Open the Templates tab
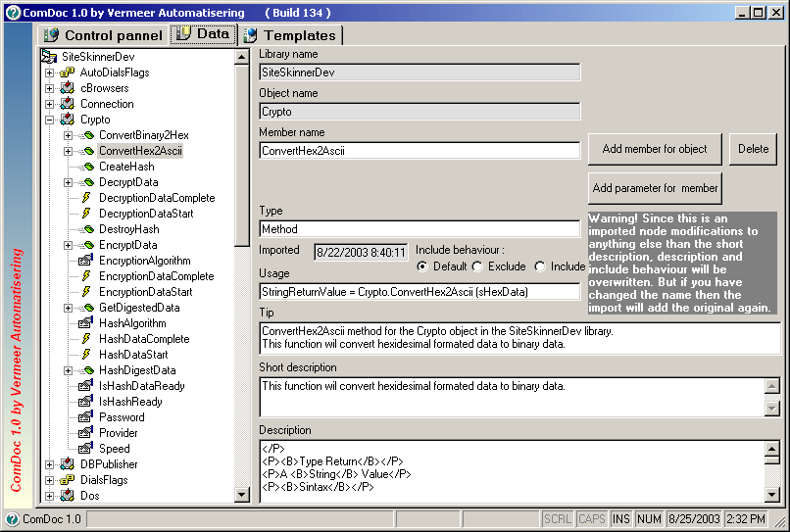This screenshot has width=790, height=532. click(x=290, y=35)
